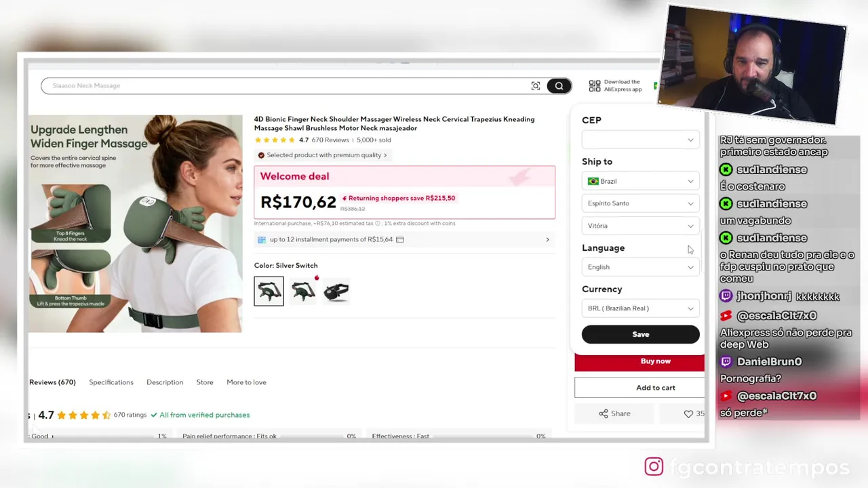
Task: Click the installment payments grid icon
Action: coord(262,239)
